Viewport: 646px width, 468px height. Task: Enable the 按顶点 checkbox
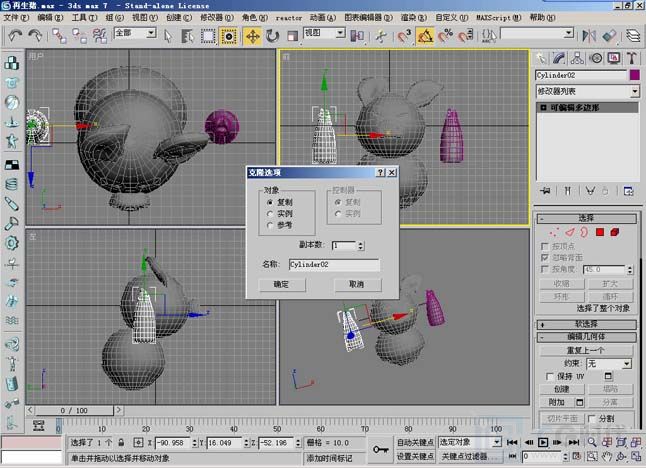tap(545, 246)
